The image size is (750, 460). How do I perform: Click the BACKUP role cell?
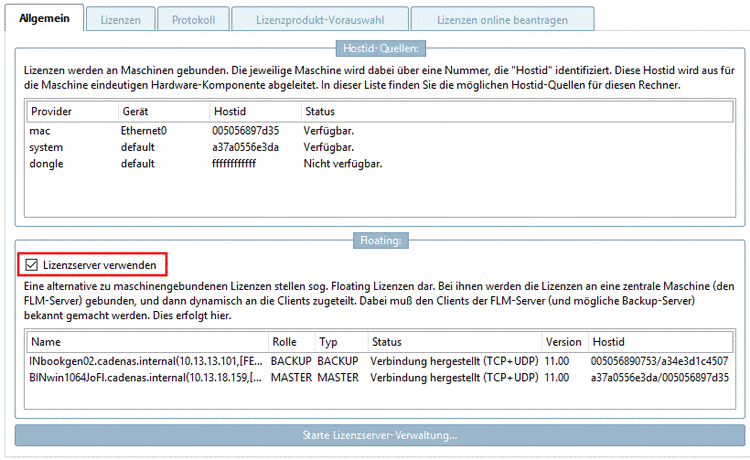(x=291, y=361)
